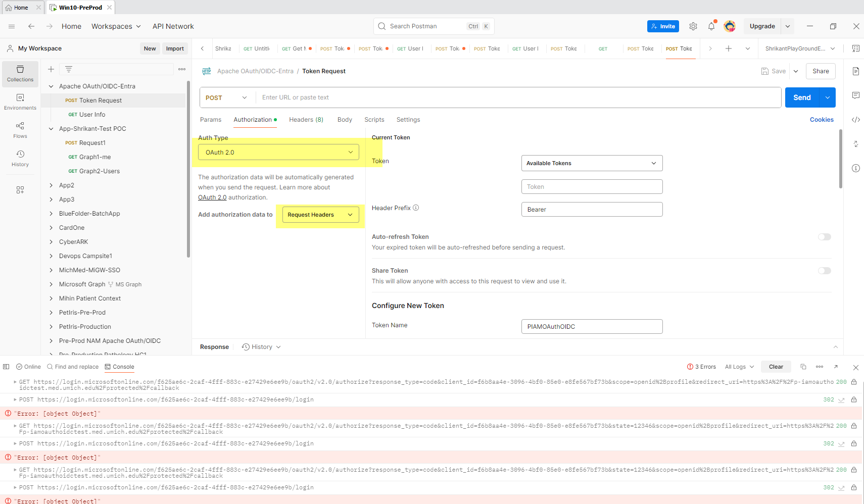Click the Invite button
This screenshot has height=504, width=864.
click(x=663, y=26)
